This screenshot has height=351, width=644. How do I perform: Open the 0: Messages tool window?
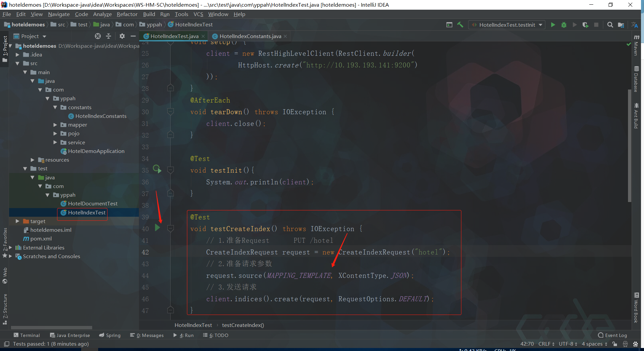pyautogui.click(x=147, y=335)
